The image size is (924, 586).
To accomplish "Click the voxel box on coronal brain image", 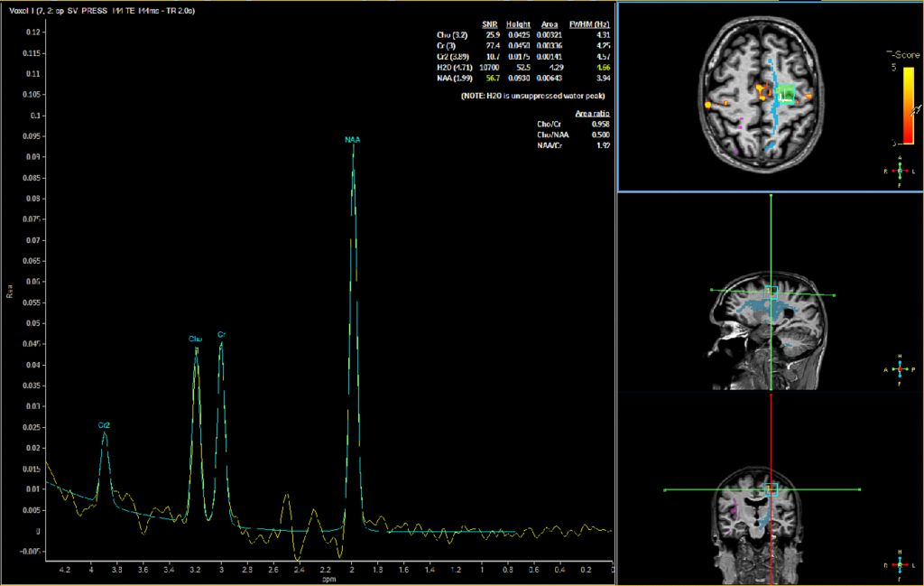I will pyautogui.click(x=772, y=488).
